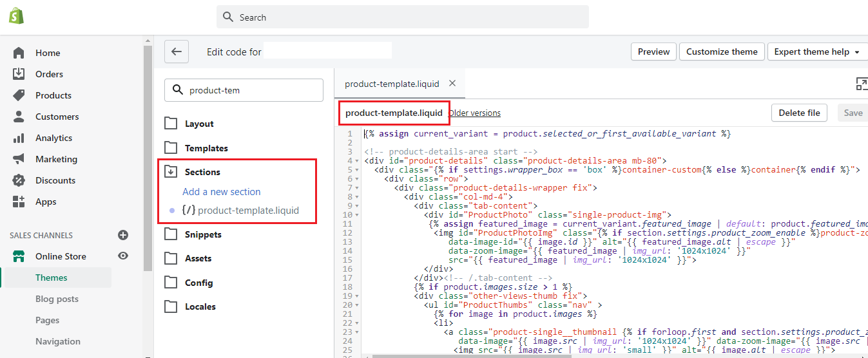Image resolution: width=868 pixels, height=358 pixels.
Task: Add a sales channel plus icon
Action: click(123, 235)
